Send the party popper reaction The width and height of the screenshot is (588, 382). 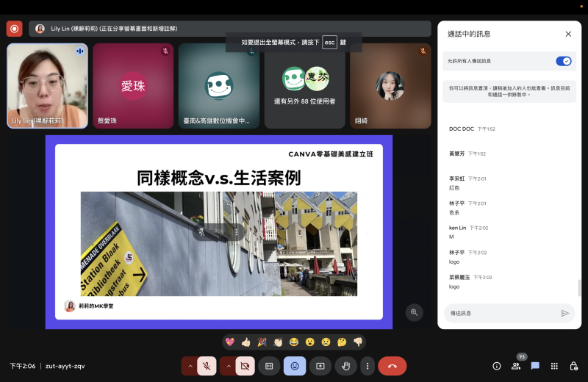pyautogui.click(x=262, y=342)
